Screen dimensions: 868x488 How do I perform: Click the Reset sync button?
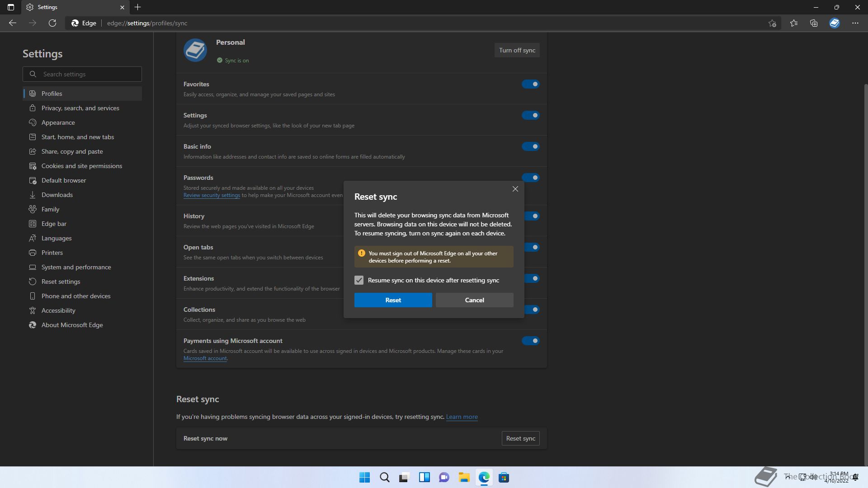[520, 438]
